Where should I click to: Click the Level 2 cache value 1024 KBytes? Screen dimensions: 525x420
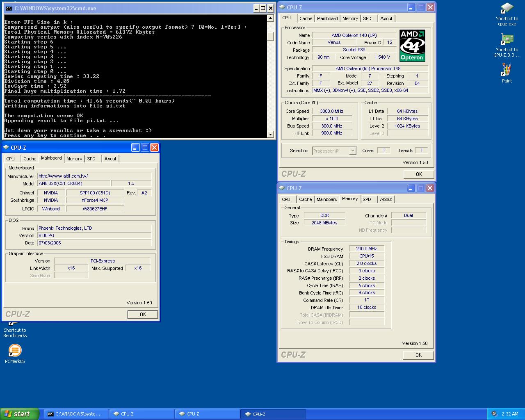point(407,126)
